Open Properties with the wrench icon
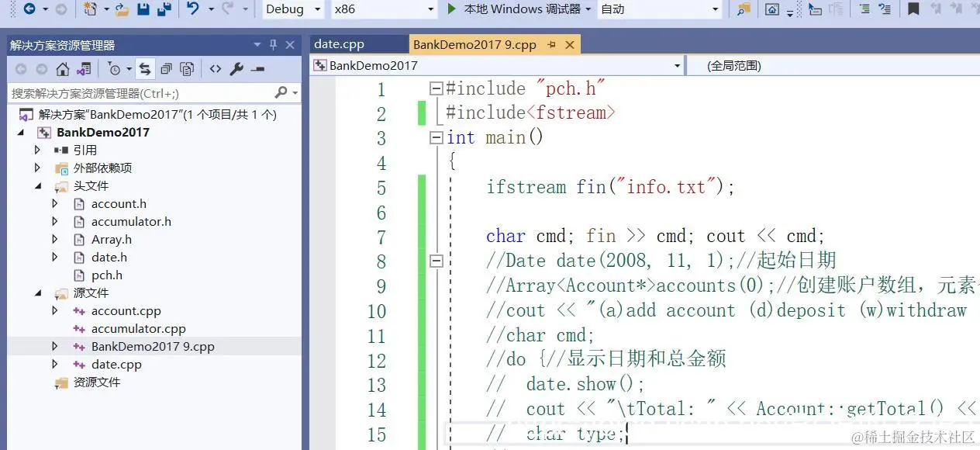This screenshot has height=450, width=980. click(x=236, y=69)
